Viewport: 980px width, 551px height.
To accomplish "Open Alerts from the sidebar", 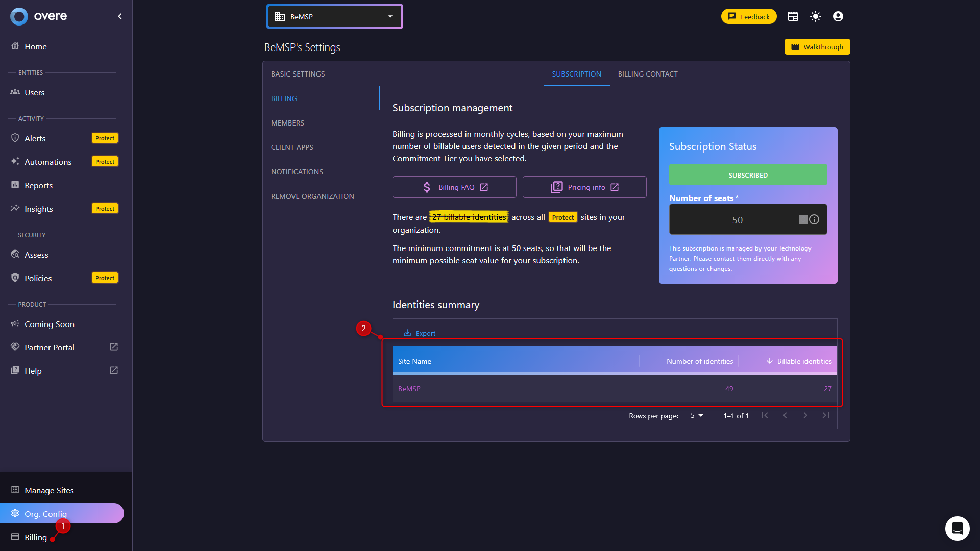I will click(35, 138).
